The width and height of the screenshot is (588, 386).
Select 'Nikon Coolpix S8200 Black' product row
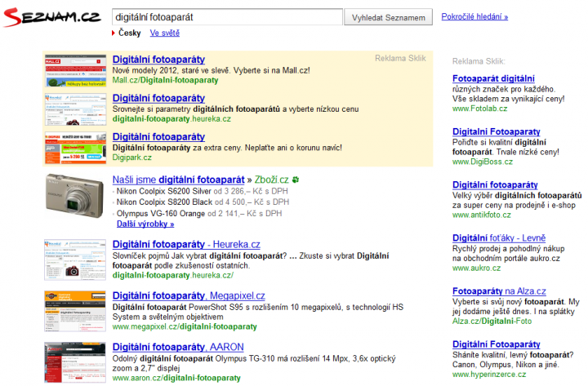pyautogui.click(x=203, y=202)
